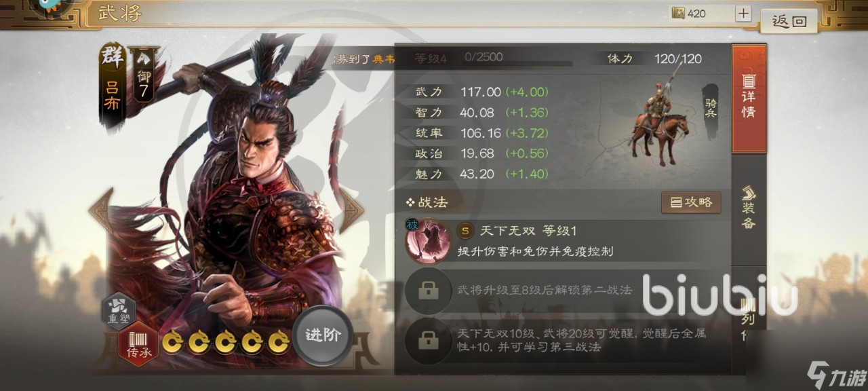Open the 列传 biography tab

coord(749,319)
